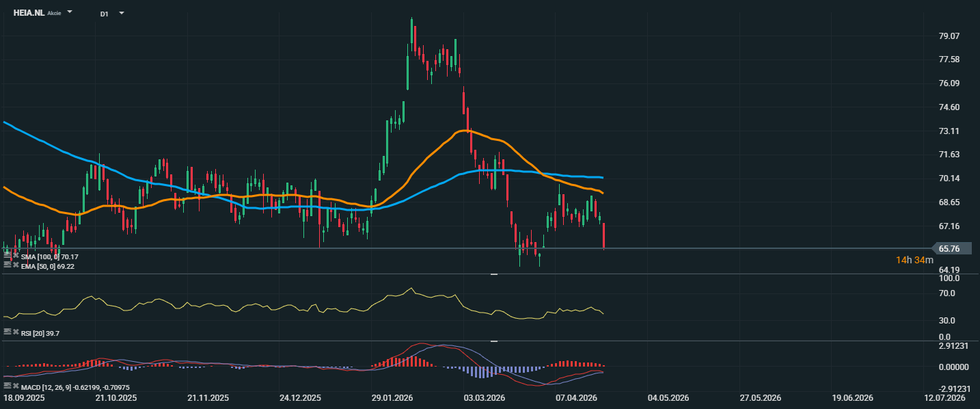
Task: Expand the HEIA.NL symbol dropdown arrow
Action: (70, 12)
